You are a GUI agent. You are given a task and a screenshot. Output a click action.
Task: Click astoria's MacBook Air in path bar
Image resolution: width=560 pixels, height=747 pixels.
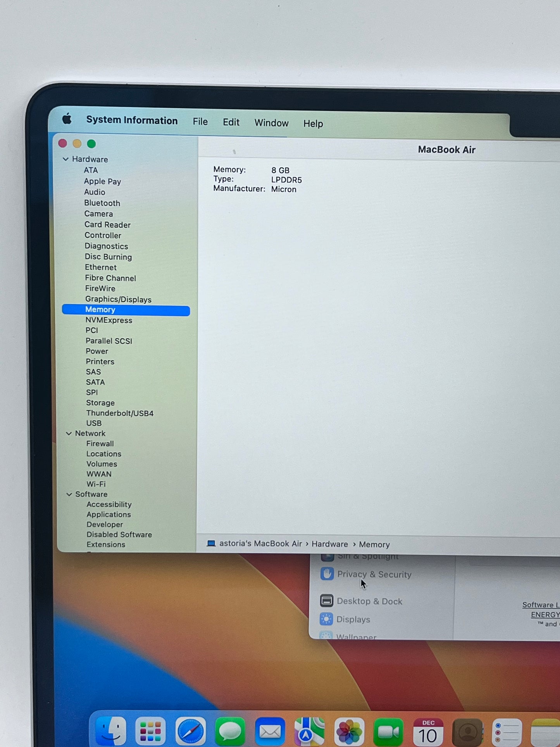point(260,543)
